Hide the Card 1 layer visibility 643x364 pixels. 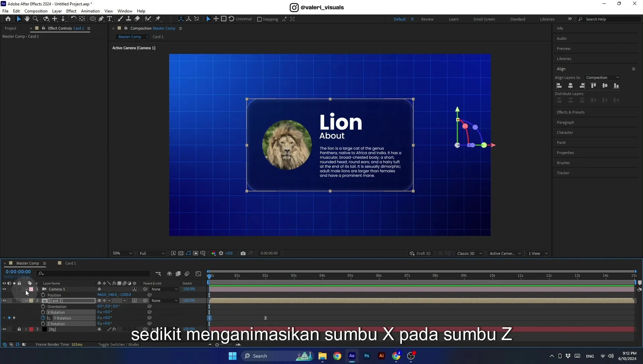pyautogui.click(x=4, y=300)
